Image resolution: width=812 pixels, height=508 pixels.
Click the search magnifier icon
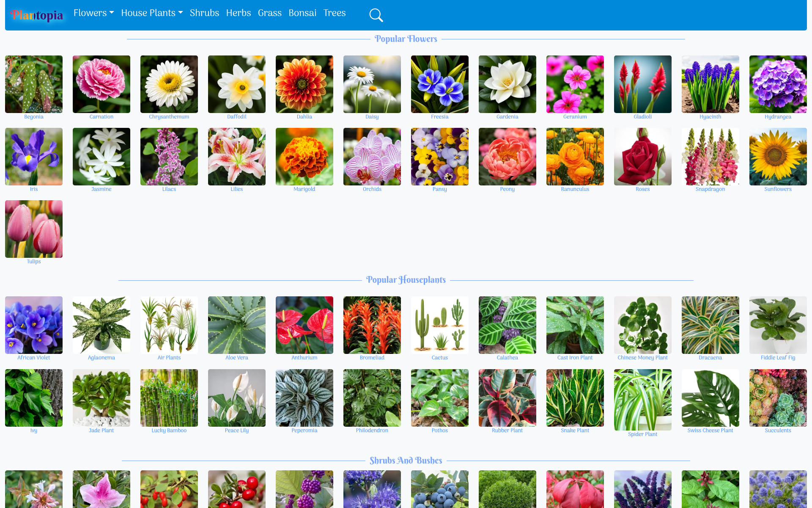point(376,15)
